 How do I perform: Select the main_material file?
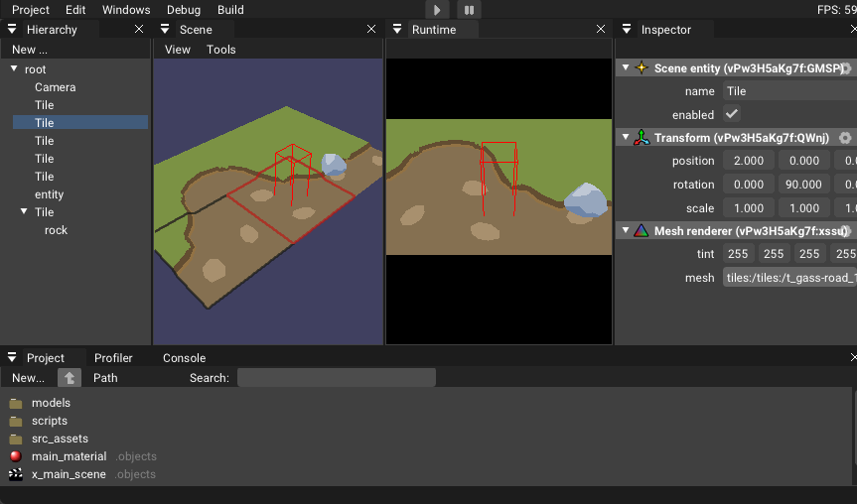(x=69, y=456)
